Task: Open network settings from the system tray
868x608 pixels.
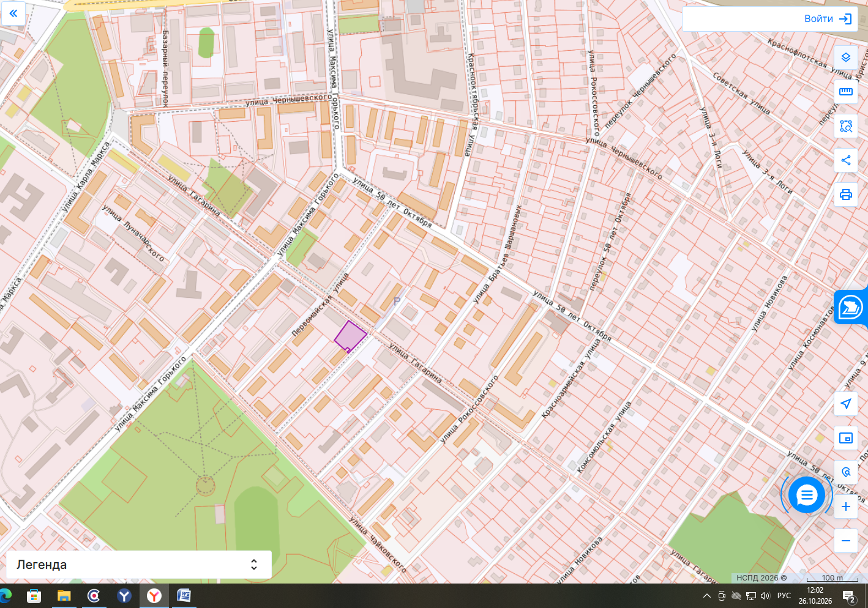Action: pos(750,596)
